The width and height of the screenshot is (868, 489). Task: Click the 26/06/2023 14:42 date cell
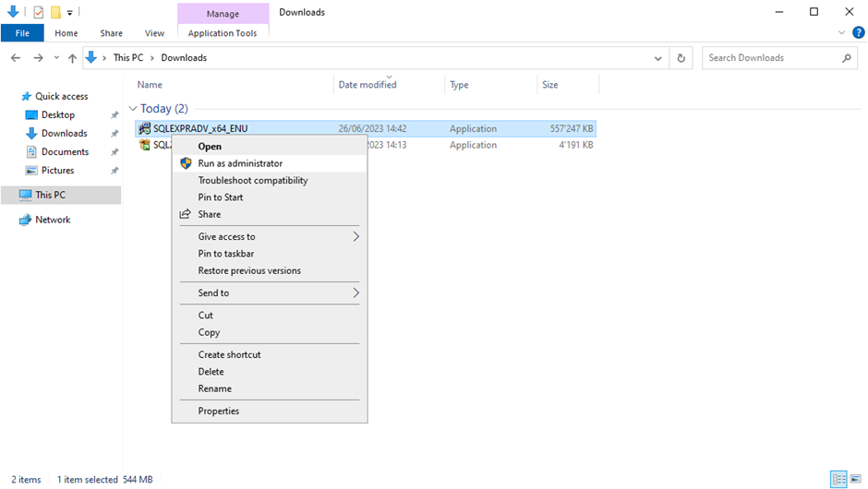(x=372, y=128)
